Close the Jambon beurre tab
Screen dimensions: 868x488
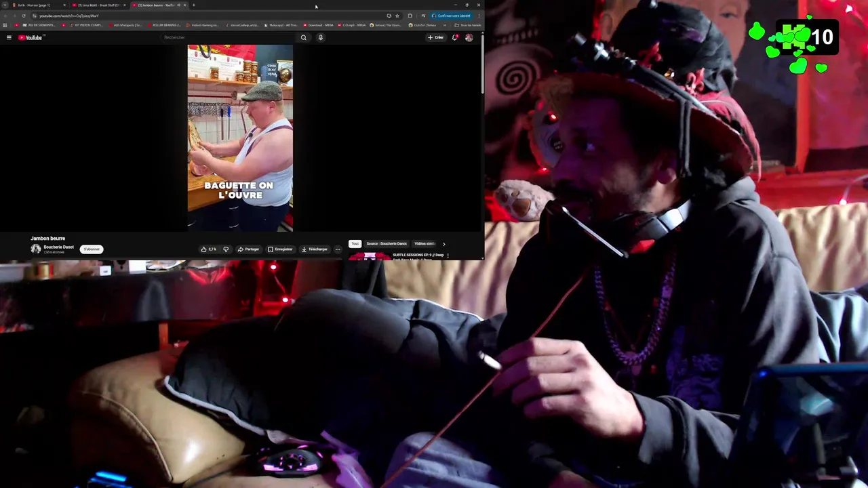[x=184, y=5]
